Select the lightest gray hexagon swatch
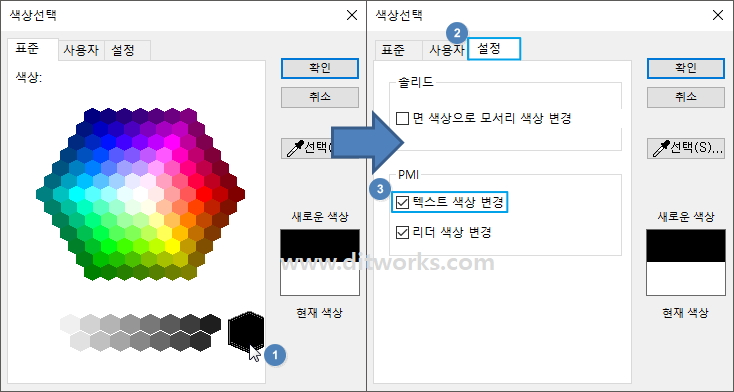The image size is (734, 392). click(x=70, y=324)
